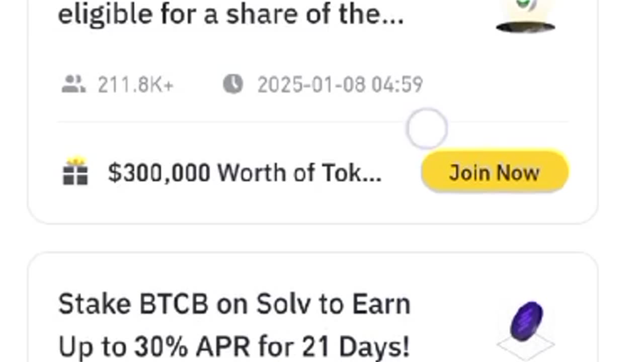Click the dark base of the first card's illustration
644x362 pixels.
526,27
